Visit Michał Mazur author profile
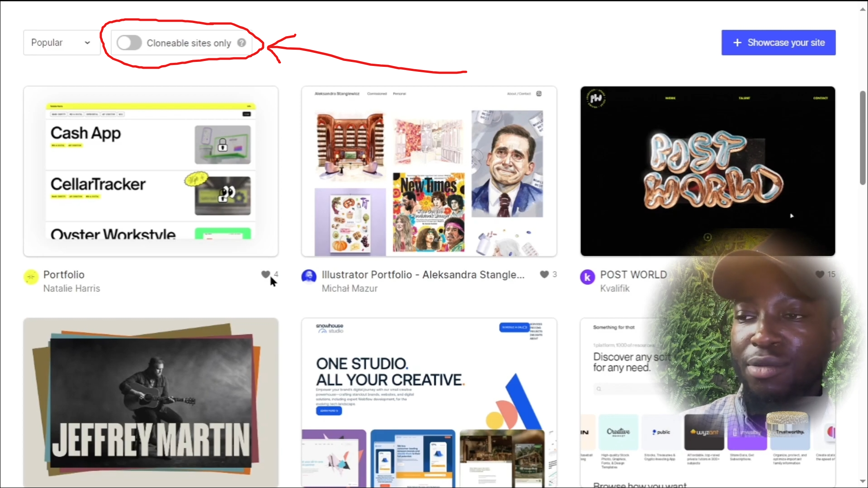Viewport: 868px width, 488px height. (x=349, y=288)
